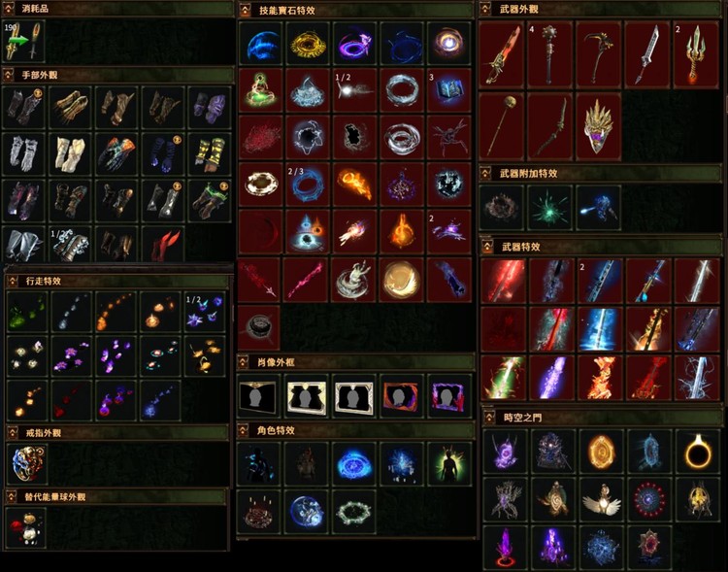The width and height of the screenshot is (728, 572).
Task: Collapse the 武器外觀 section
Action: point(485,9)
